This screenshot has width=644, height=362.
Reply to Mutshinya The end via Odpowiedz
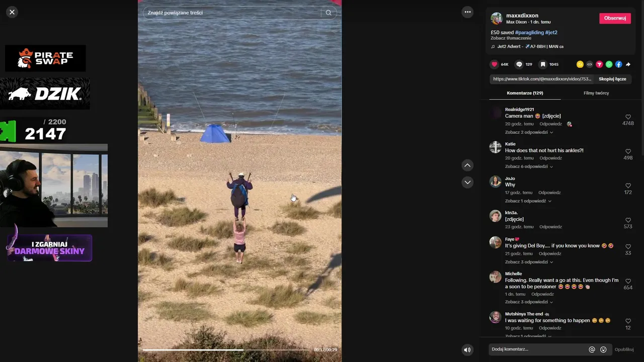pyautogui.click(x=549, y=328)
